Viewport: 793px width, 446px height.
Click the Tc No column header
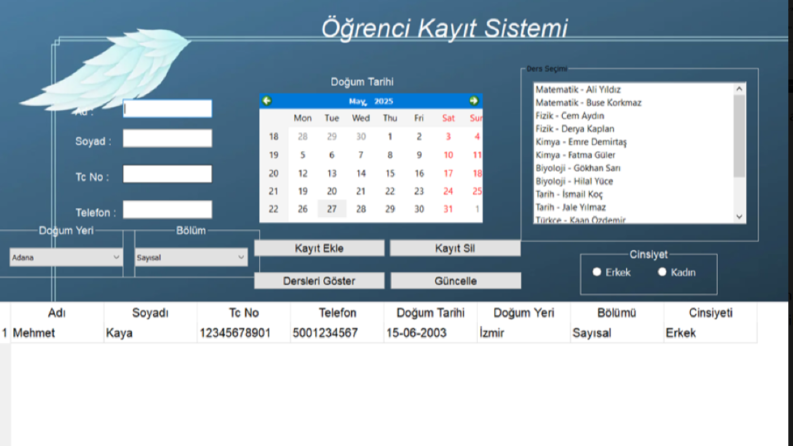click(244, 313)
